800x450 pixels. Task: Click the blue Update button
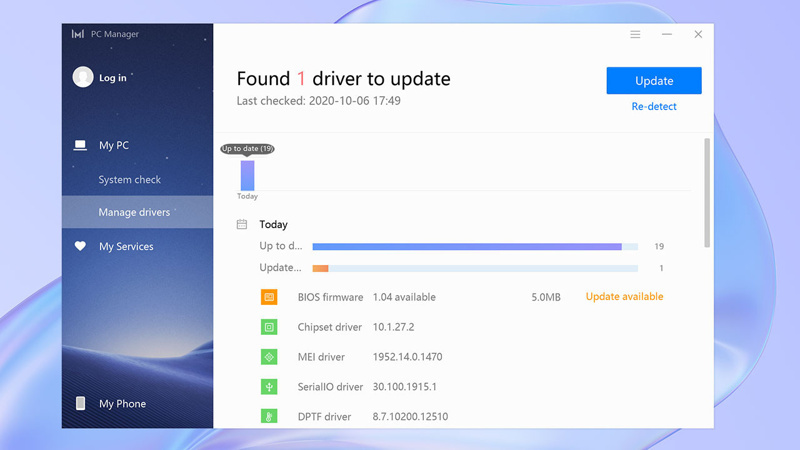click(654, 81)
